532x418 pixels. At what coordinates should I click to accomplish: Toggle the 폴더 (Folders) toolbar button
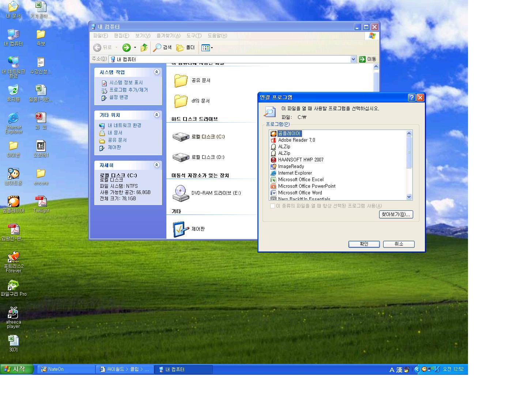[186, 48]
